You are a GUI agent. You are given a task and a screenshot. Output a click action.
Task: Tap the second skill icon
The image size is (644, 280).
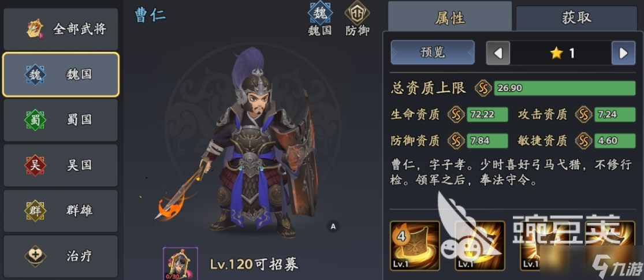pos(480,245)
